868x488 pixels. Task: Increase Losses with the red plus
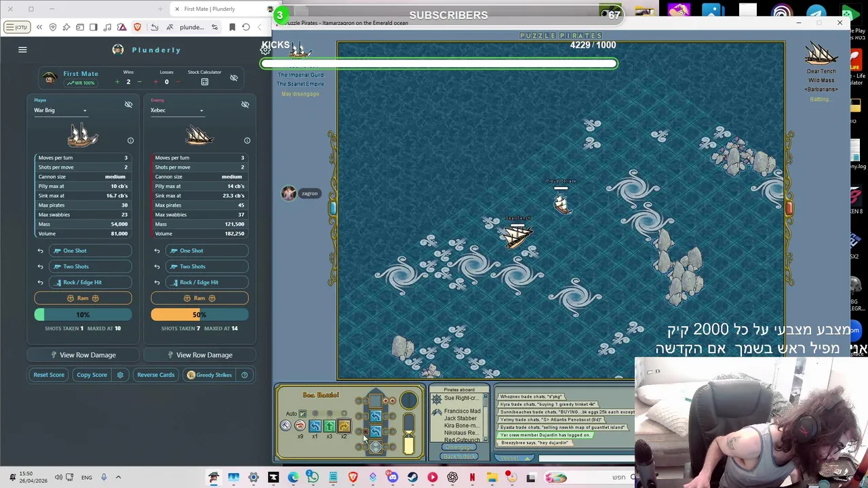click(x=155, y=82)
